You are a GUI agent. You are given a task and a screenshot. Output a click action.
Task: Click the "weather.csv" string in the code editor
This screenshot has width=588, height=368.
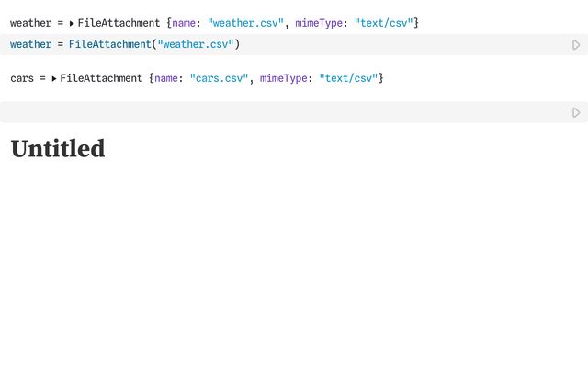pyautogui.click(x=198, y=44)
